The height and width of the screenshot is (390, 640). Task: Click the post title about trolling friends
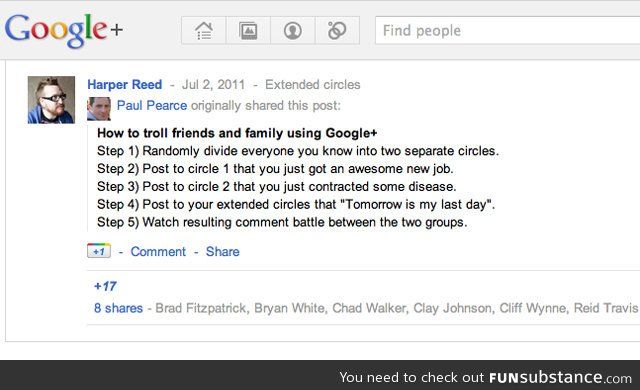(x=237, y=133)
